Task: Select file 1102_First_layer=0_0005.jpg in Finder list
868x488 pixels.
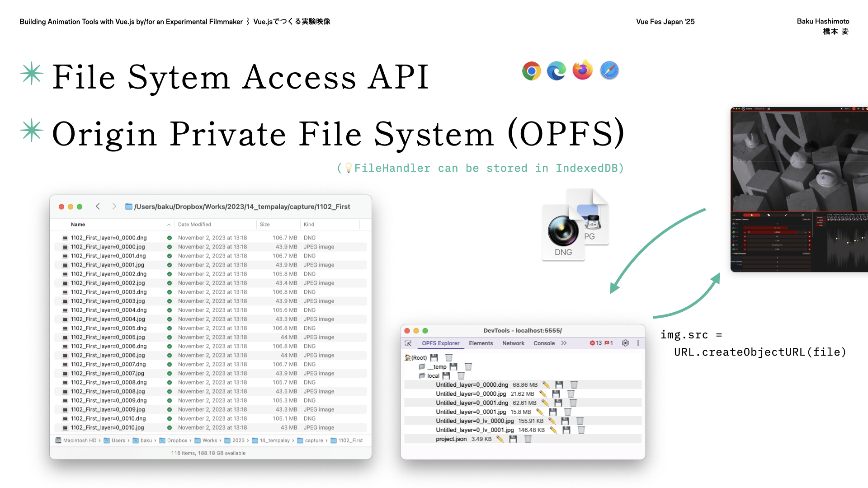Action: pos(108,337)
